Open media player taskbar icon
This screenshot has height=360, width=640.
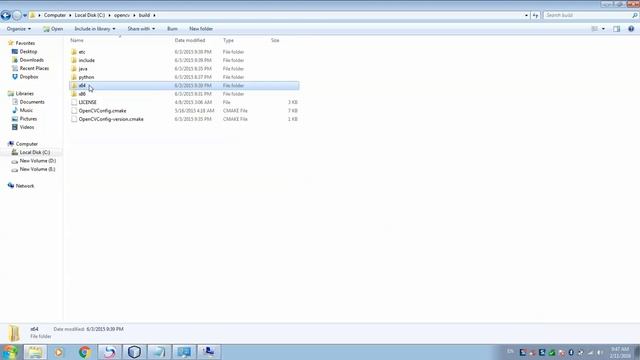(x=59, y=352)
